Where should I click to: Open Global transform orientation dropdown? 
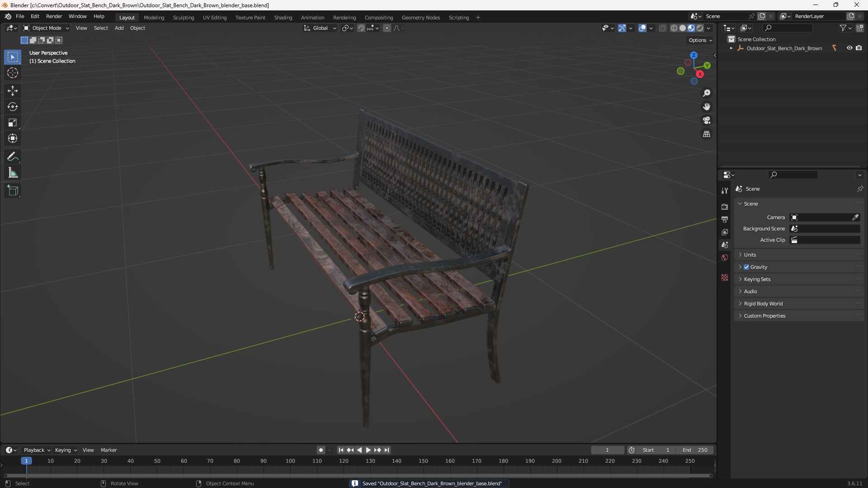(x=320, y=28)
